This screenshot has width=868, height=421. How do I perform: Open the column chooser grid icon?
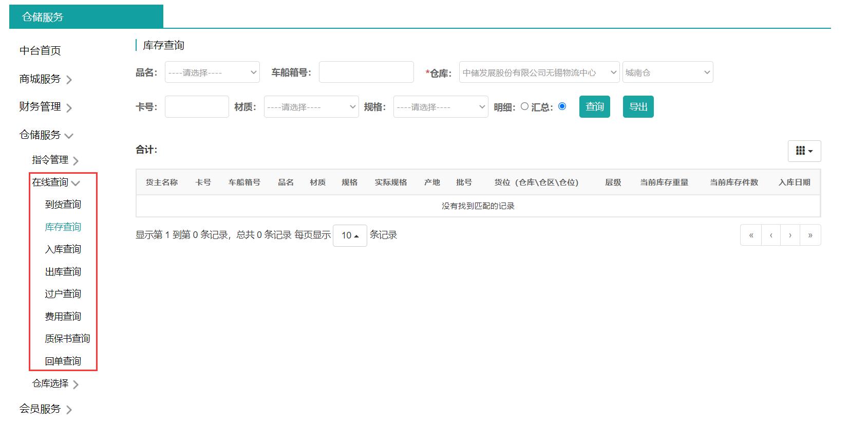coord(804,151)
